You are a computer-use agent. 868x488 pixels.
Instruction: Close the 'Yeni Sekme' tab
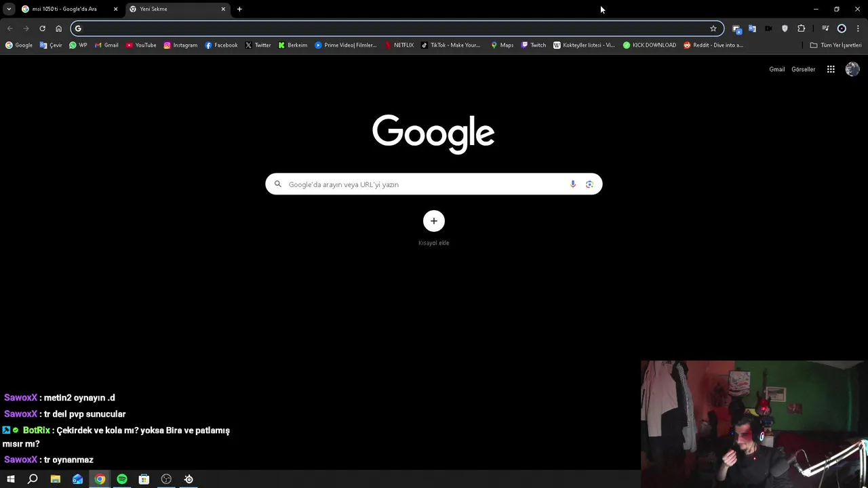coord(223,9)
